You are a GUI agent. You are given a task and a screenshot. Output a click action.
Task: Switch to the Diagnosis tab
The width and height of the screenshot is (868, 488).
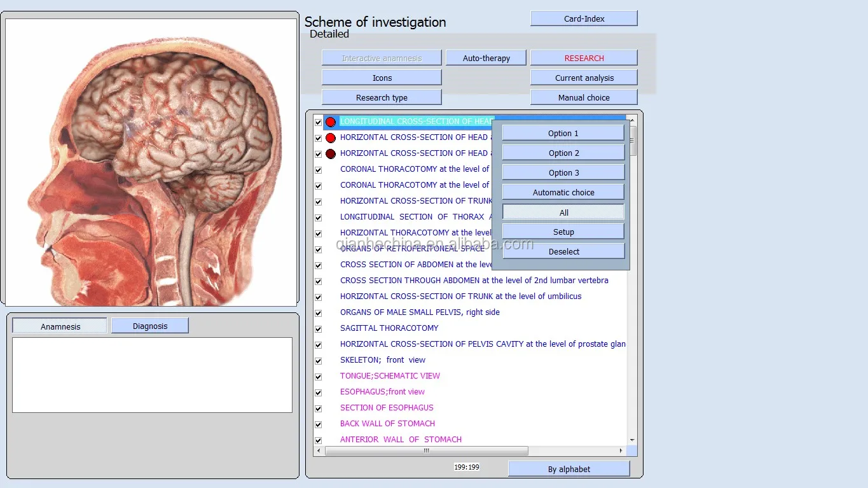(150, 326)
